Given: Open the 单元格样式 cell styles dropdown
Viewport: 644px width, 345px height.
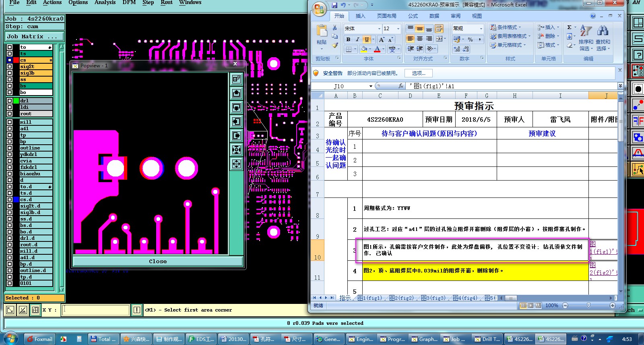Looking at the screenshot, I should pyautogui.click(x=508, y=45).
